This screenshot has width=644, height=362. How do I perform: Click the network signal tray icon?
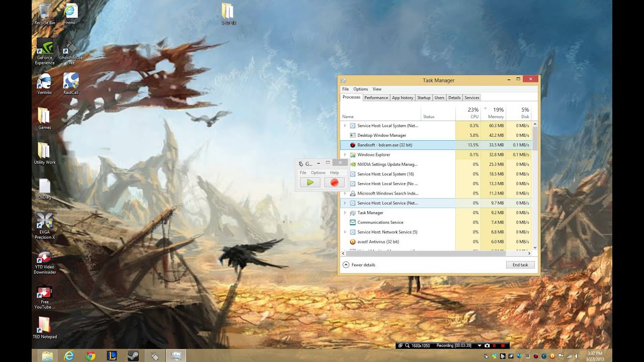point(569,356)
